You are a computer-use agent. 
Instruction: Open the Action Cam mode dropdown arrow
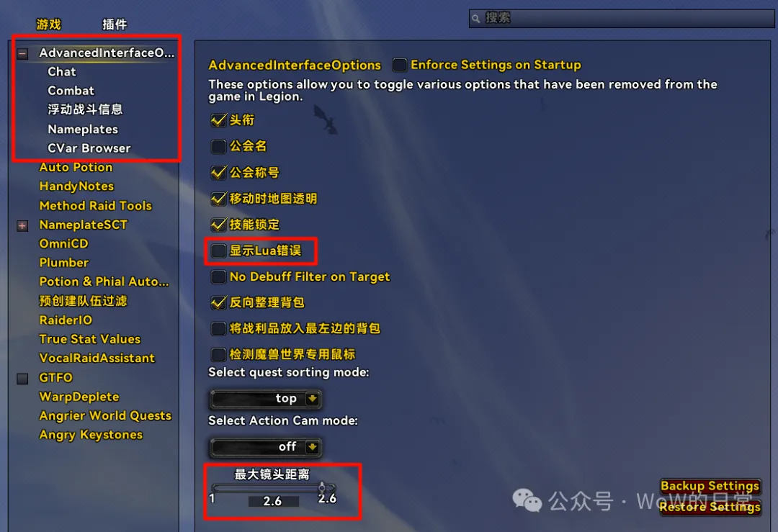pyautogui.click(x=312, y=447)
